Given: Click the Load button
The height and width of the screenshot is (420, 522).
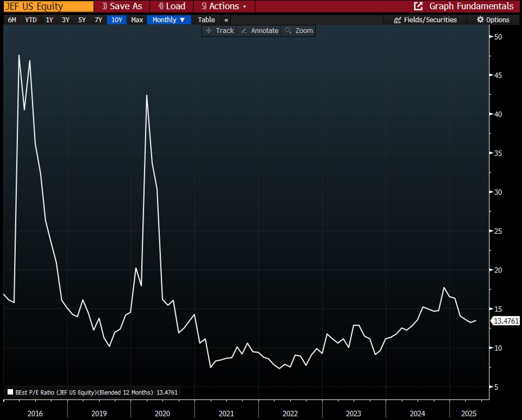Looking at the screenshot, I should [172, 6].
